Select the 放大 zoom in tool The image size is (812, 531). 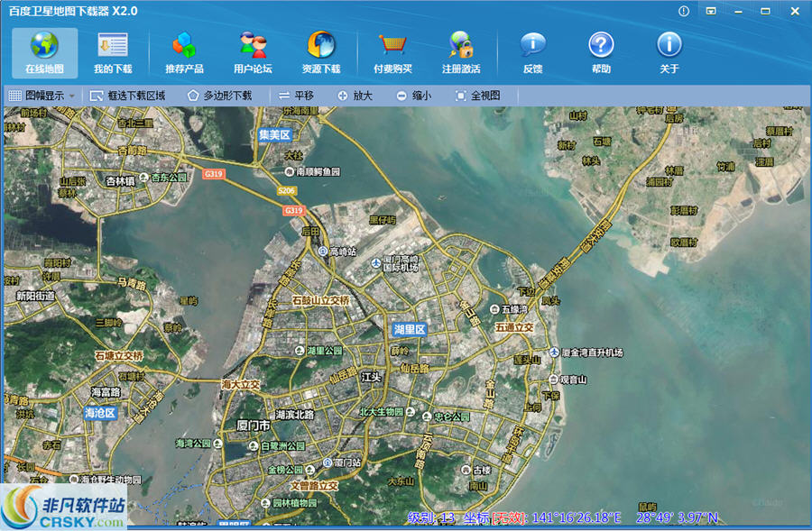point(355,96)
